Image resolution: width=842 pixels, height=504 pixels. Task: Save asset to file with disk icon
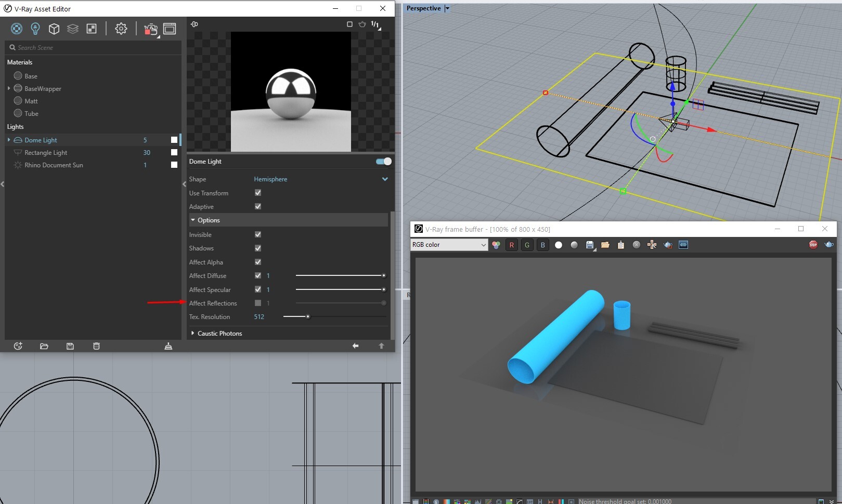click(70, 346)
